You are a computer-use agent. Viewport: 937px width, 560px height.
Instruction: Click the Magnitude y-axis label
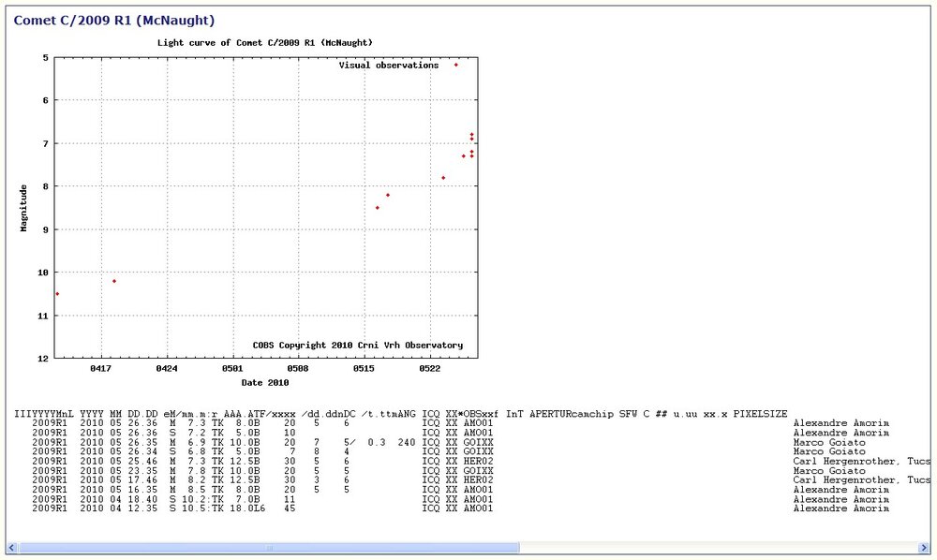click(23, 207)
